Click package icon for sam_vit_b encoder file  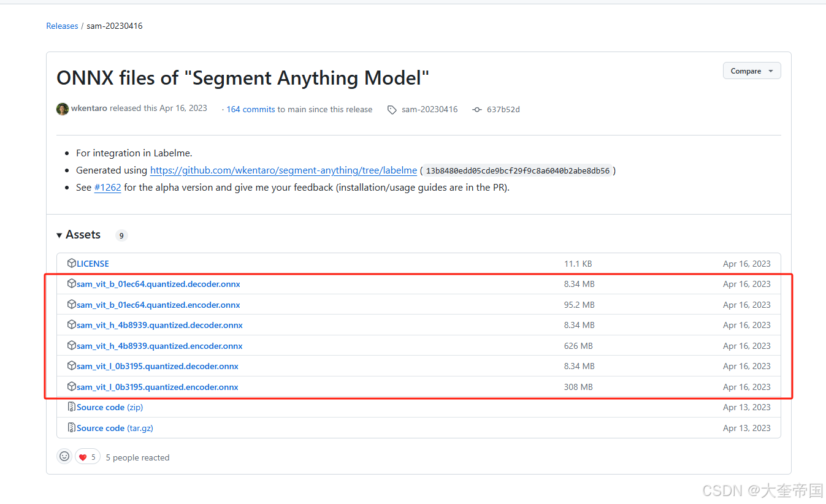coord(72,305)
